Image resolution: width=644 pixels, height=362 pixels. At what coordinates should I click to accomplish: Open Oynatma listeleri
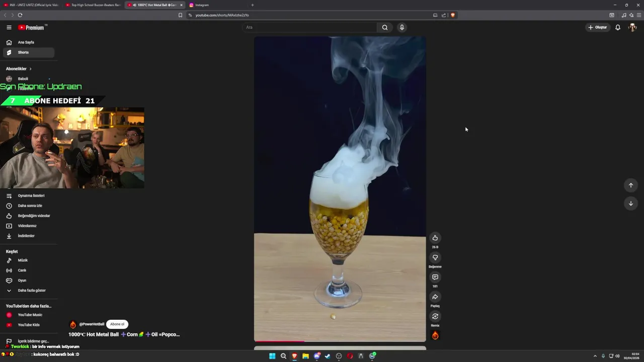pos(28,196)
